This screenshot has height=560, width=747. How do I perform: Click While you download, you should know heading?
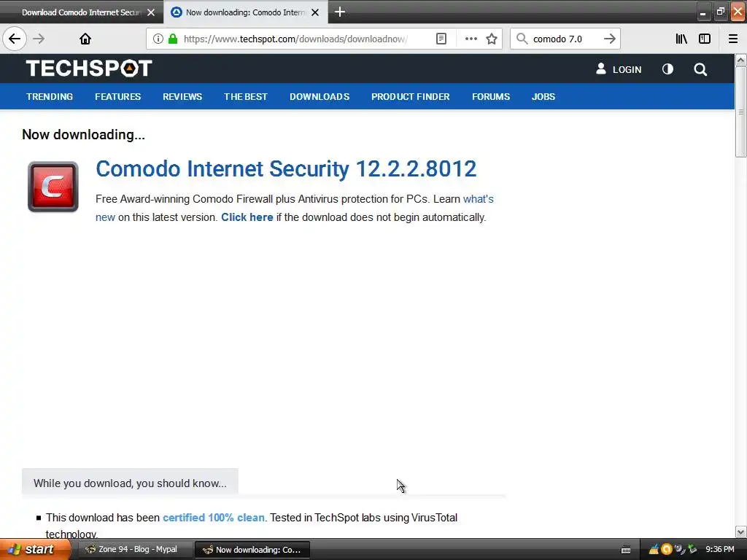coord(130,483)
